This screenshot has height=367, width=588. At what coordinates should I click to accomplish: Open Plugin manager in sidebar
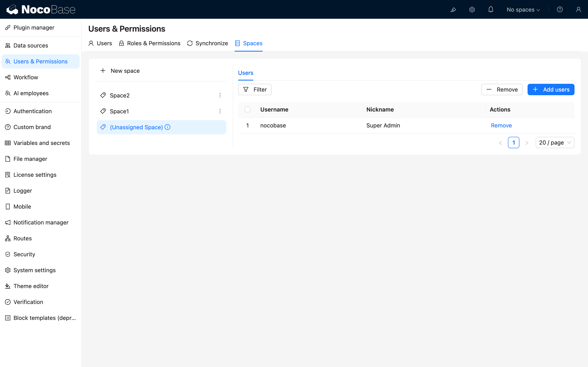34,28
